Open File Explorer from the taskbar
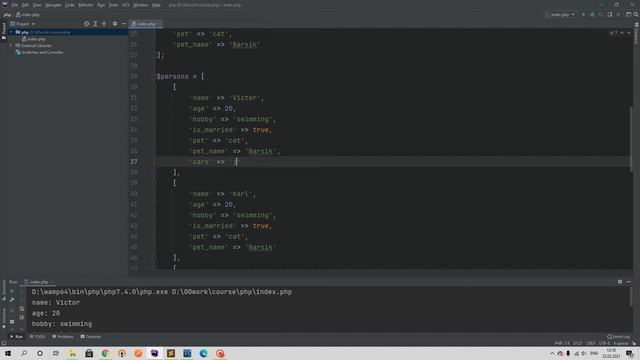This screenshot has height=360, width=640. [x=72, y=353]
